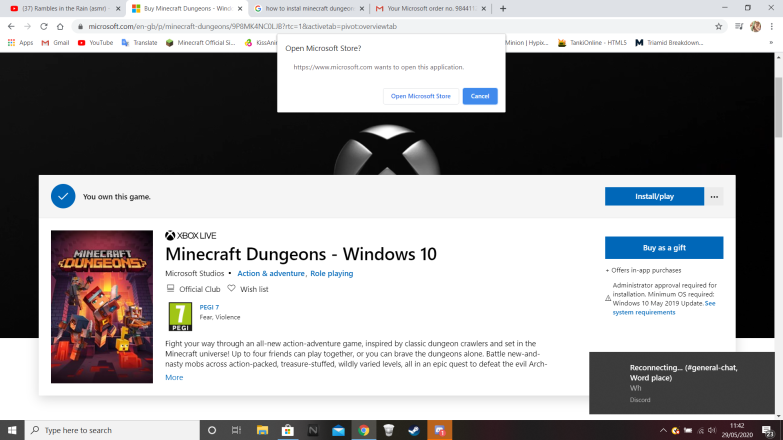Open the Mail app on taskbar
The width and height of the screenshot is (783, 440).
click(x=338, y=430)
